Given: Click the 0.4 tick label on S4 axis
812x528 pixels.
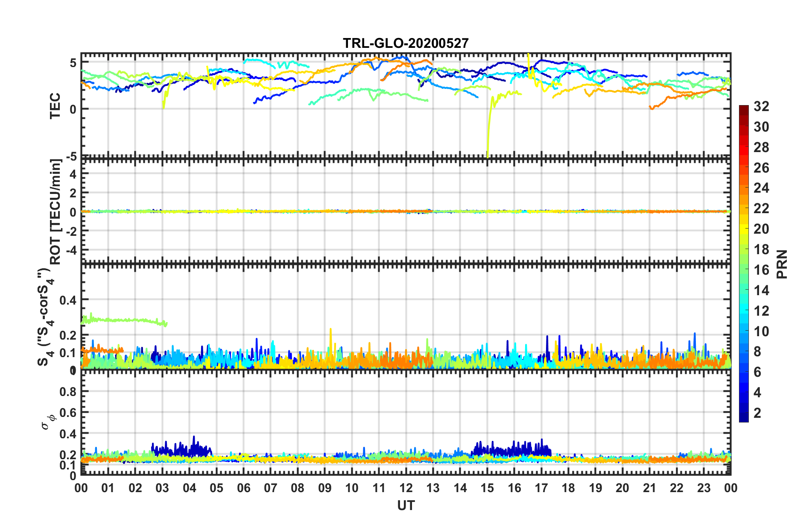Looking at the screenshot, I should click(x=68, y=300).
